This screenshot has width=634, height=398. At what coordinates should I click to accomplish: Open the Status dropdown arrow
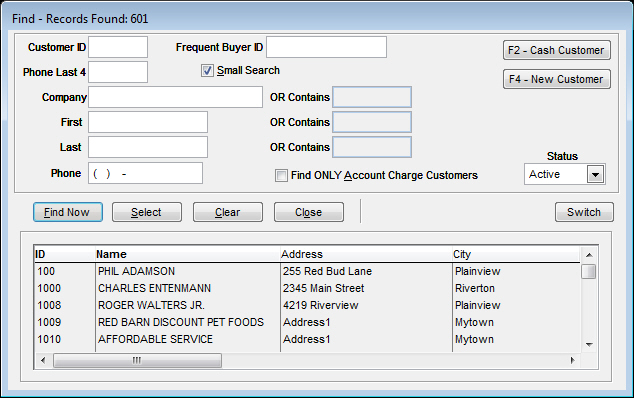coord(595,175)
